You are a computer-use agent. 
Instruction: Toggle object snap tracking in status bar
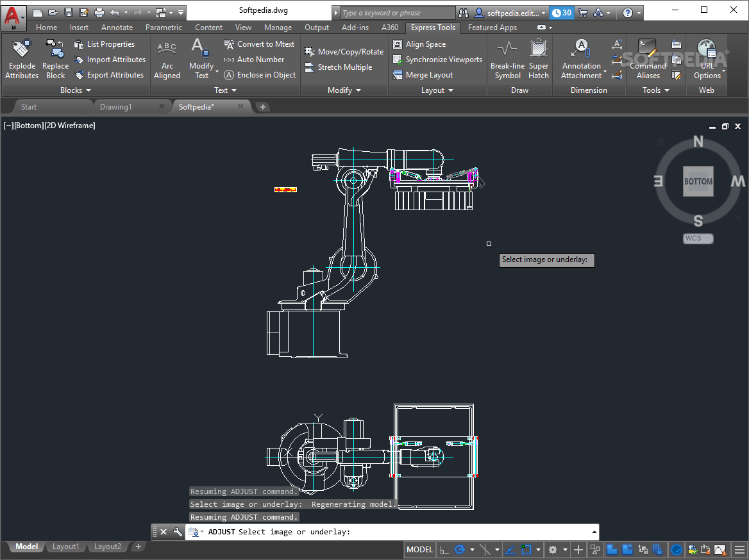pyautogui.click(x=510, y=550)
